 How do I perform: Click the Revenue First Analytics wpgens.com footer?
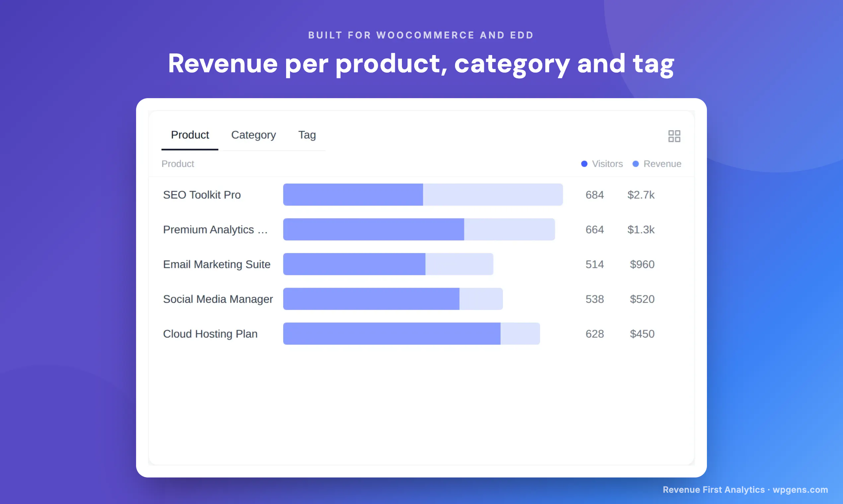[745, 489]
